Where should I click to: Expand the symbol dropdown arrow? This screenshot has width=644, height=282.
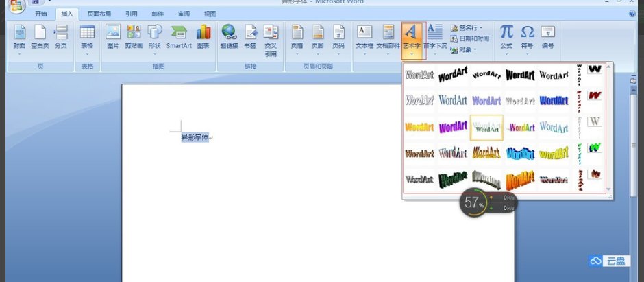point(528,54)
